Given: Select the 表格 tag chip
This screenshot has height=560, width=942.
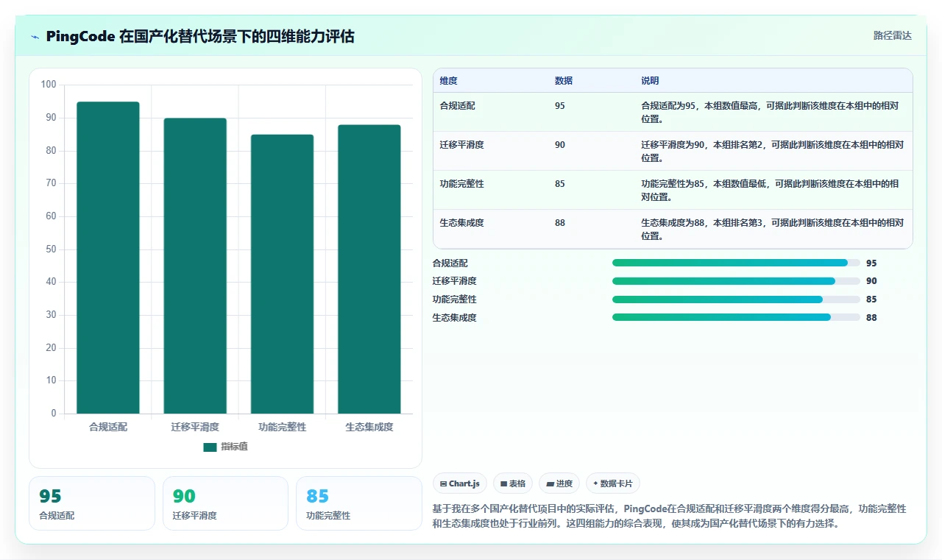Looking at the screenshot, I should click(x=513, y=483).
